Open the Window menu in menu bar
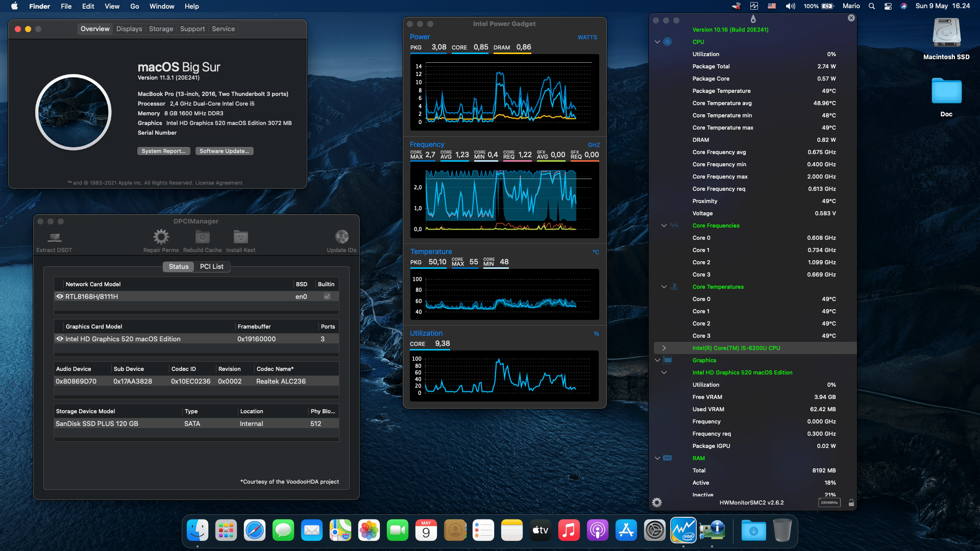Image resolution: width=980 pixels, height=551 pixels. [162, 6]
